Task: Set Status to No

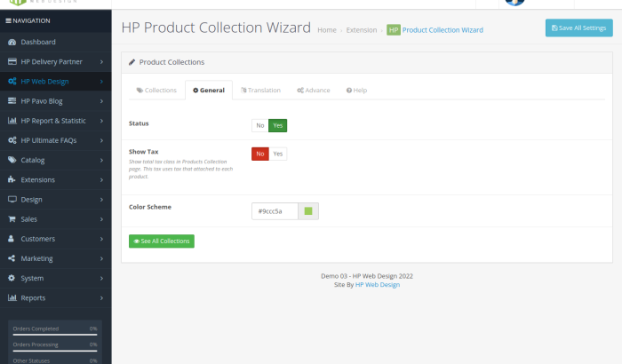Action: pyautogui.click(x=260, y=126)
